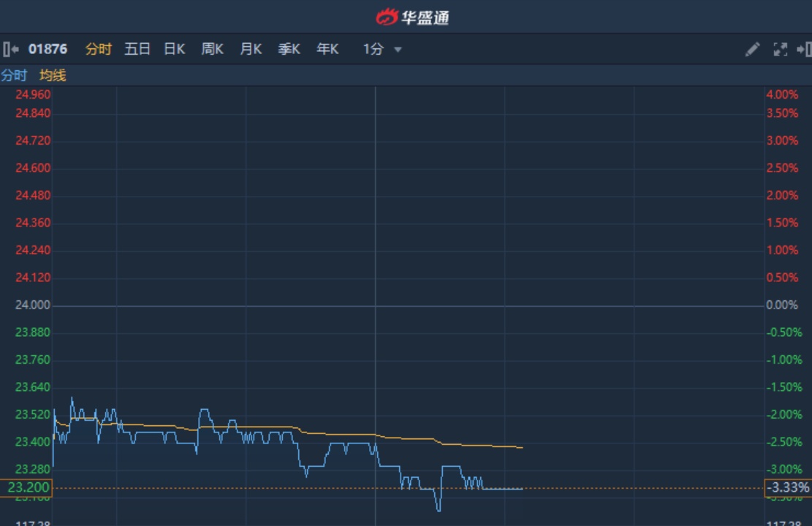
Task: Switch to the 分时 tab
Action: (99, 49)
